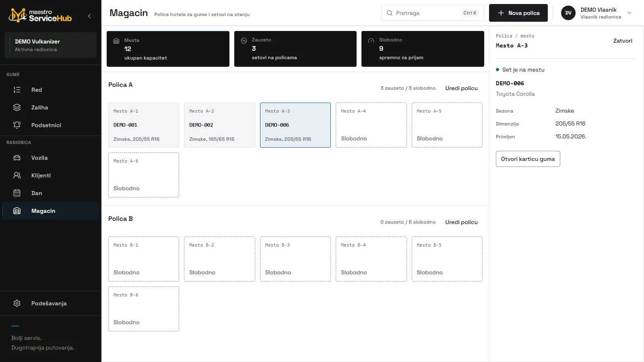The height and width of the screenshot is (362, 644).
Task: Click the Polica A heading
Action: pos(120,85)
